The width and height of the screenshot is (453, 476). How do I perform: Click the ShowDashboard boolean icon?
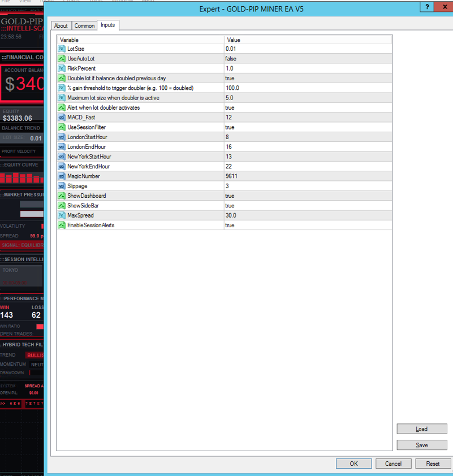tap(62, 196)
